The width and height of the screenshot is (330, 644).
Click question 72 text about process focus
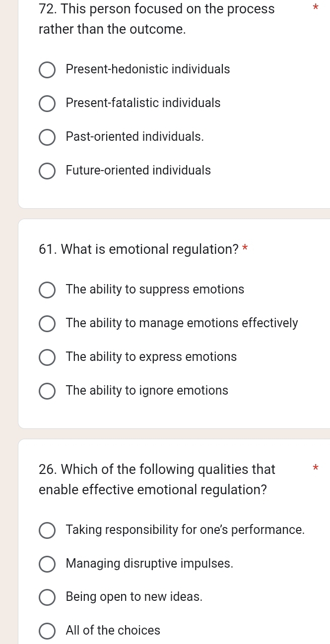pyautogui.click(x=156, y=19)
